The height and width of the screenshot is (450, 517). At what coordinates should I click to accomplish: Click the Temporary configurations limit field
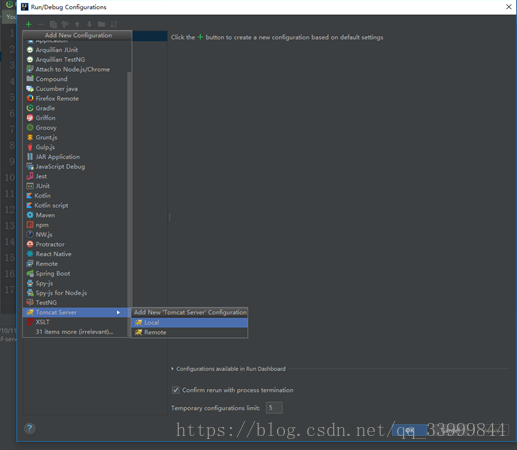point(274,408)
